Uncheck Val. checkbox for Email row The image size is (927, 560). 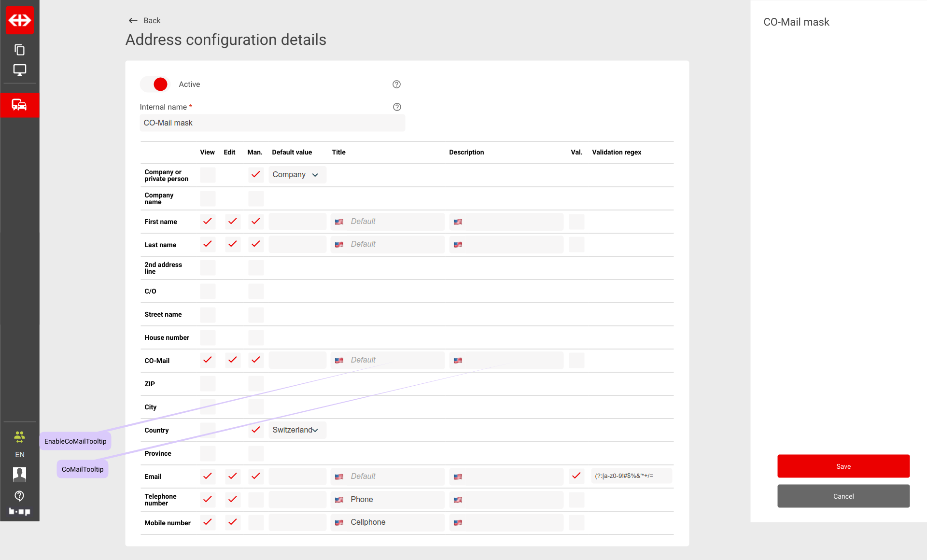pos(576,476)
